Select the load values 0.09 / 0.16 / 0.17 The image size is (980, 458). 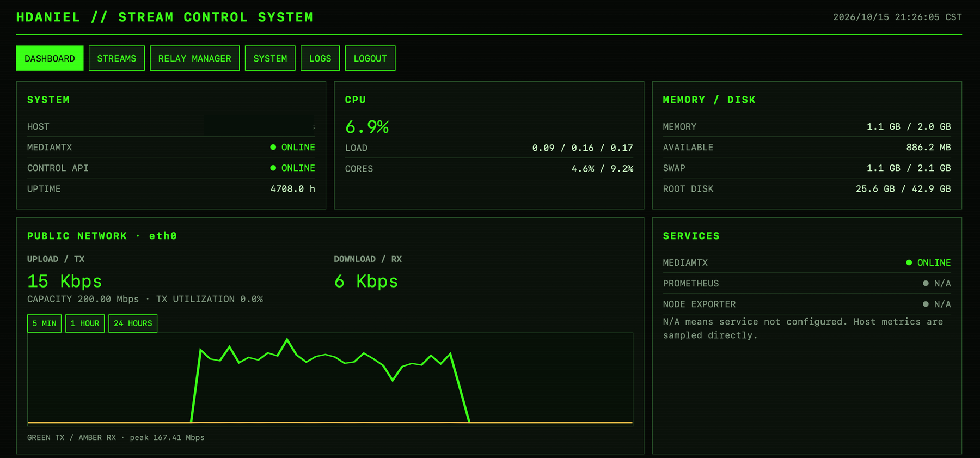tap(583, 148)
